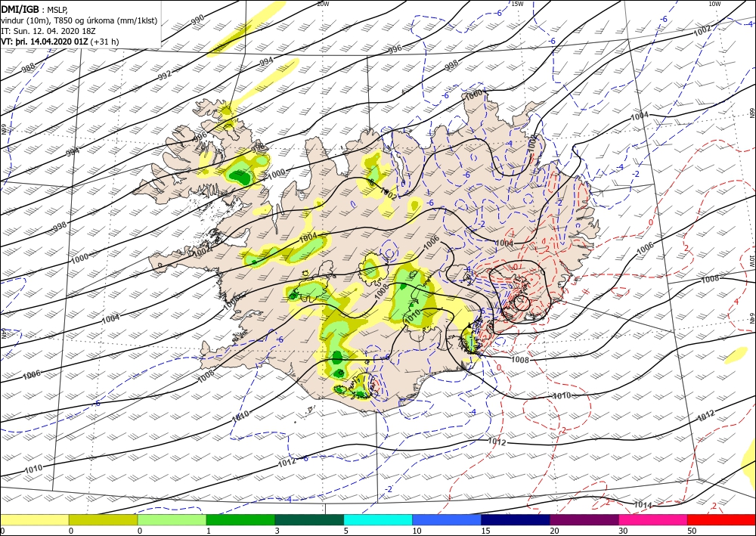Click the legend value '20'
The image size is (756, 536).
[554, 531]
